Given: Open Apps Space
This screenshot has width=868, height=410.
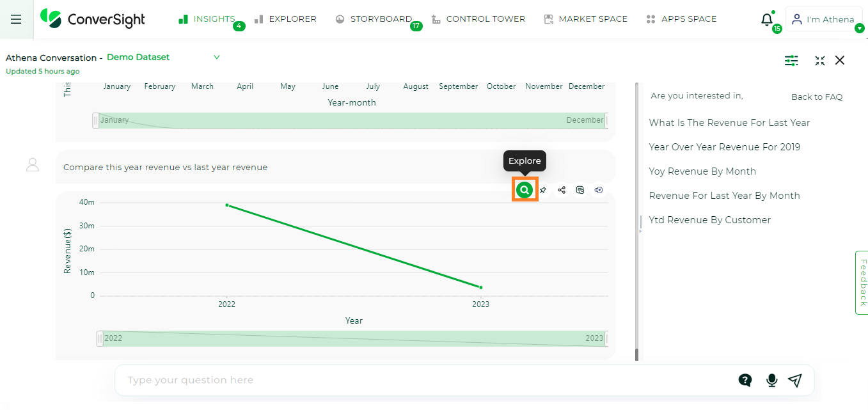Looking at the screenshot, I should point(681,19).
